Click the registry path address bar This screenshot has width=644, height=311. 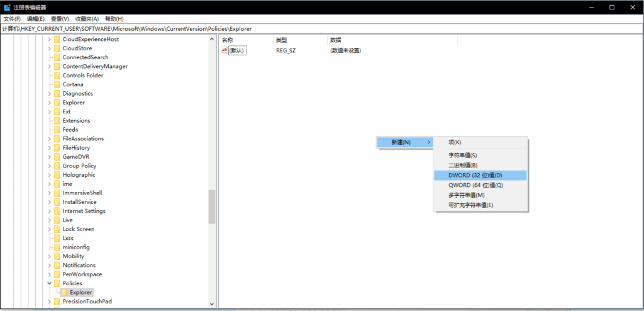[314, 29]
